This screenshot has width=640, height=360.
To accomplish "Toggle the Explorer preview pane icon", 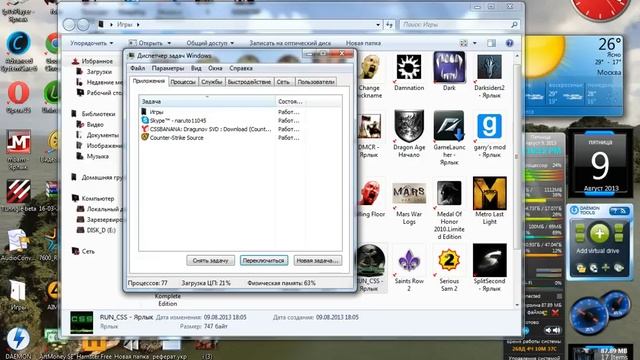I will coord(491,43).
